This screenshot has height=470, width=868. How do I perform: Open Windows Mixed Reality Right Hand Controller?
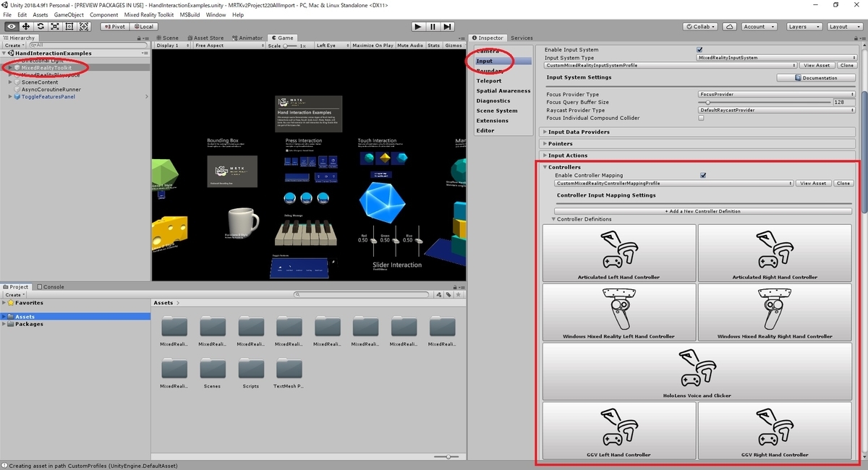pos(775,312)
